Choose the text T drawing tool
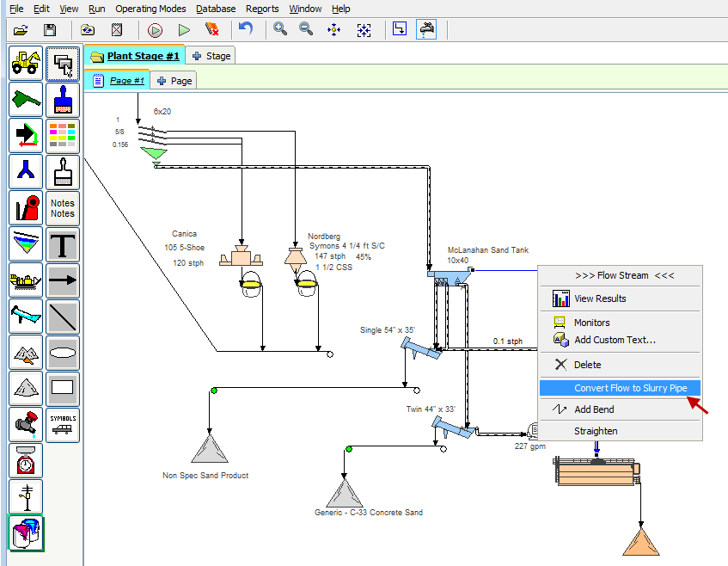This screenshot has height=566, width=728. tap(63, 244)
